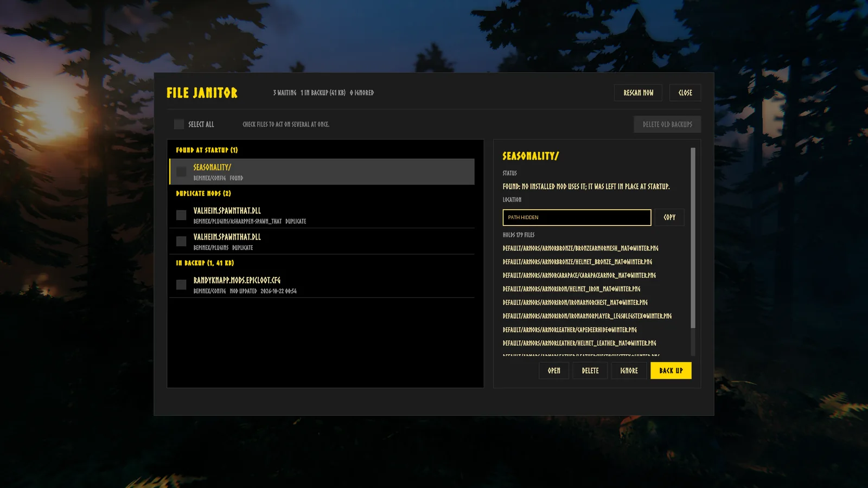This screenshot has width=868, height=488.
Task: Click ironarmorchest_mat@winter.png file entry
Action: [575, 303]
